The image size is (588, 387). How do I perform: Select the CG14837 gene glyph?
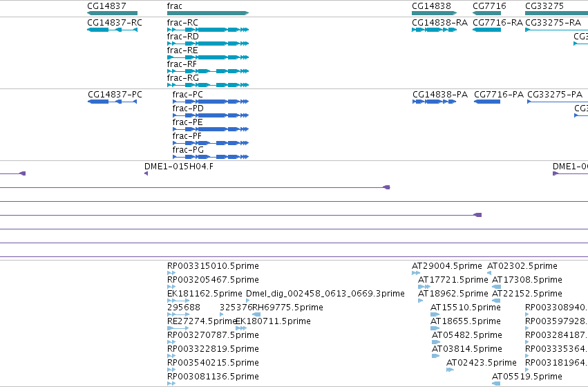pyautogui.click(x=112, y=13)
